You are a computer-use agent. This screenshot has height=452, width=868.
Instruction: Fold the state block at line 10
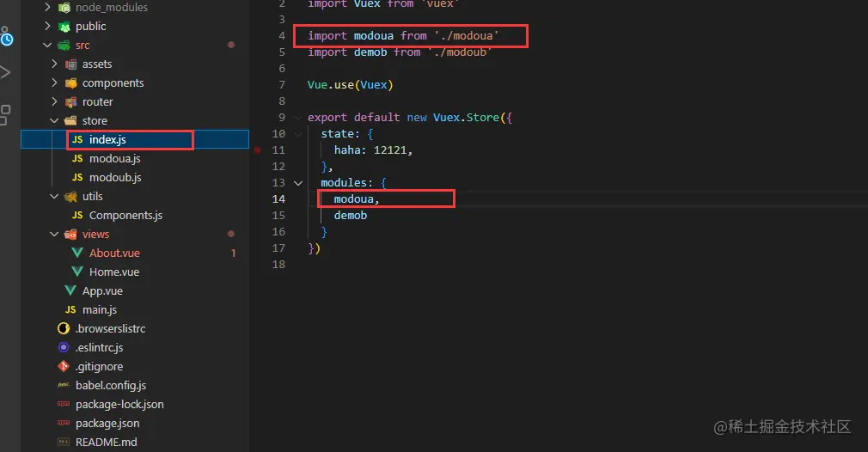(298, 134)
